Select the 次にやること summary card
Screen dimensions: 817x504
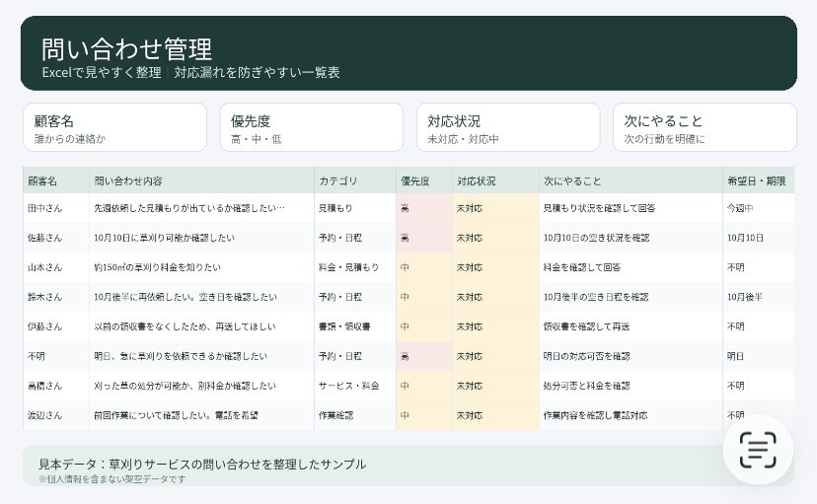point(705,127)
